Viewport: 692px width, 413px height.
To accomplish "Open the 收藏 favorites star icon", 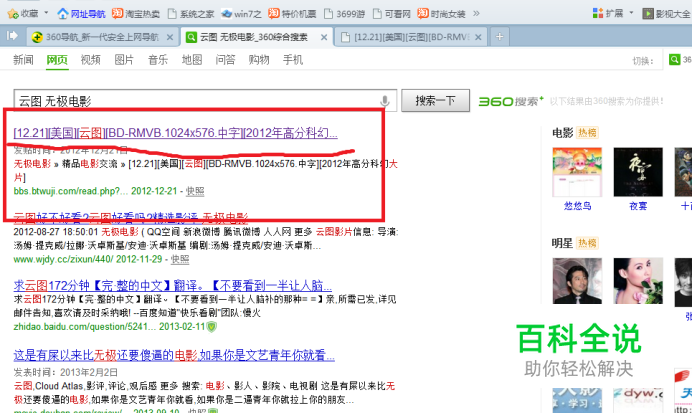I will pyautogui.click(x=13, y=14).
